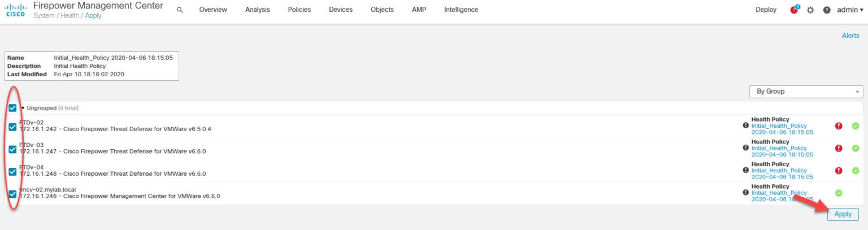The height and width of the screenshot is (230, 868).
Task: Click fmcv-02 policy info icon
Action: pyautogui.click(x=745, y=193)
